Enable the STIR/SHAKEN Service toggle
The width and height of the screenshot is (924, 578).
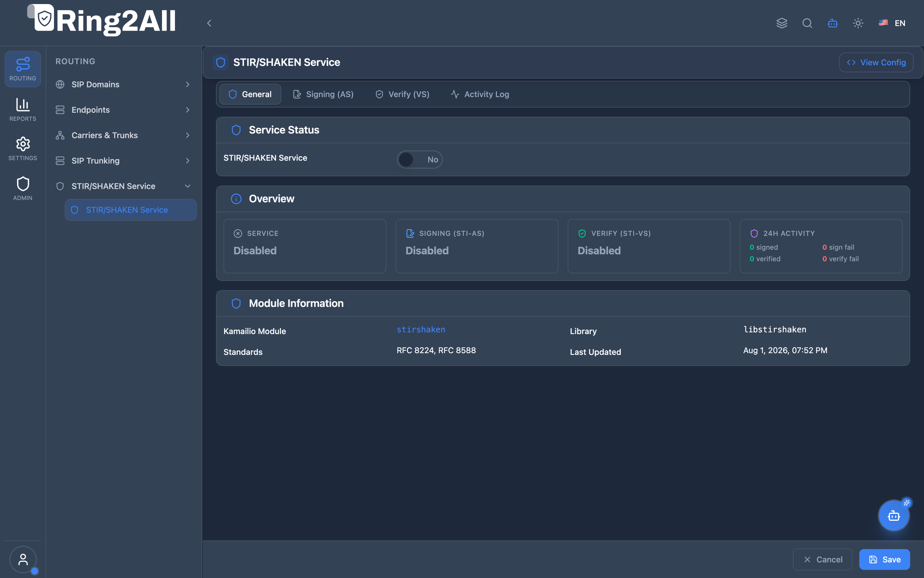[x=420, y=160]
